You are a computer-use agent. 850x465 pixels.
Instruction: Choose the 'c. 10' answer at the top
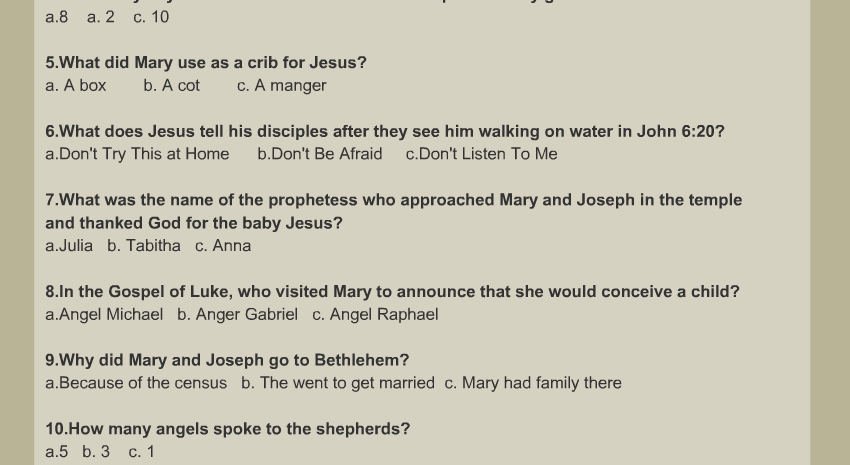[x=151, y=17]
